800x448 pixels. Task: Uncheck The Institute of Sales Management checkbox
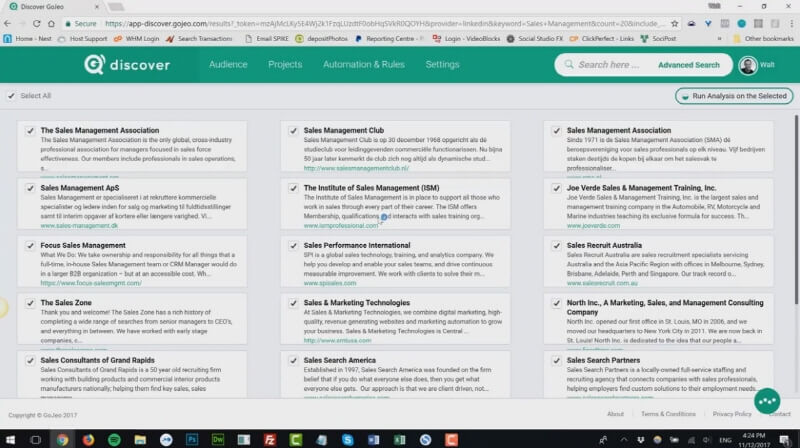coord(293,188)
